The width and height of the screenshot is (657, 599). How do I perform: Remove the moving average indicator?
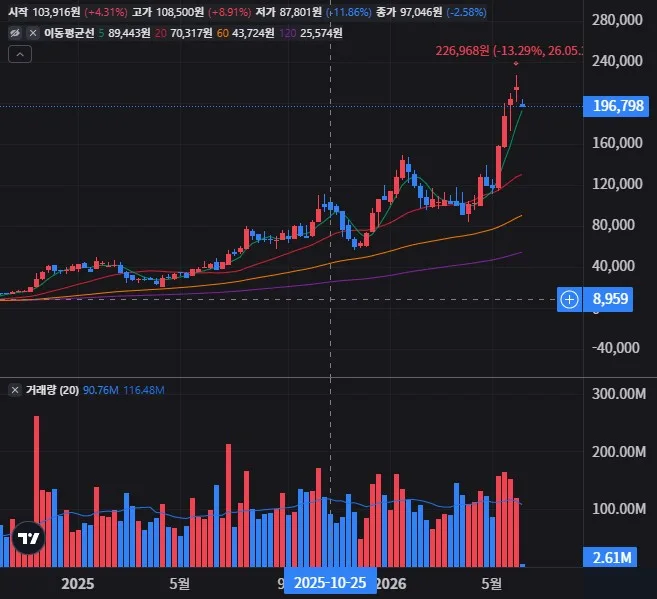click(33, 33)
